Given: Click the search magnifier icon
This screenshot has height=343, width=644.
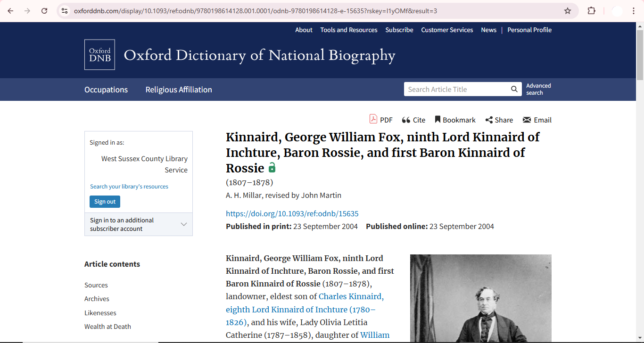Looking at the screenshot, I should [x=514, y=89].
